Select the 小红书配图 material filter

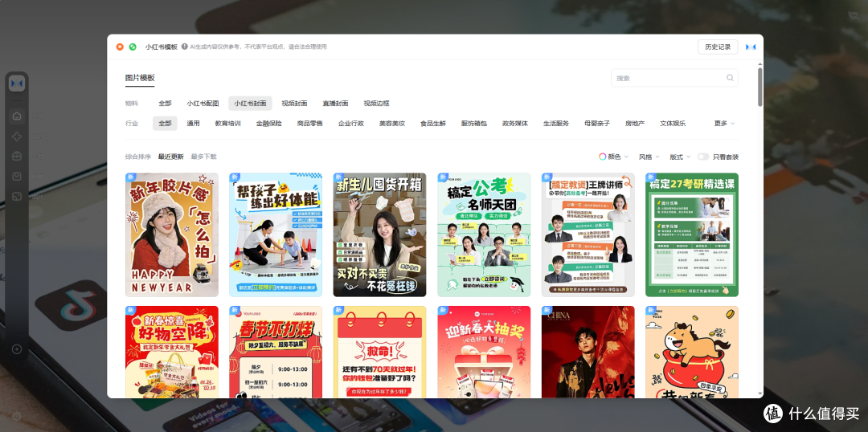203,104
